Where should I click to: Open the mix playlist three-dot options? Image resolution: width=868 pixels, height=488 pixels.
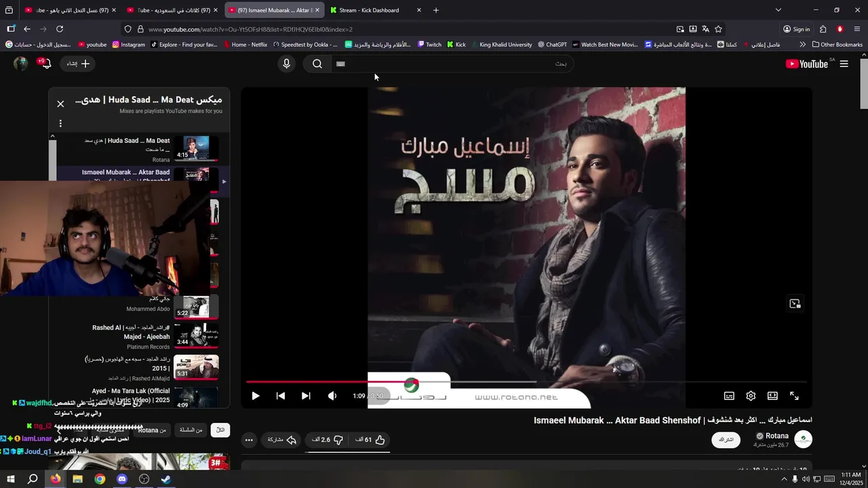click(60, 123)
